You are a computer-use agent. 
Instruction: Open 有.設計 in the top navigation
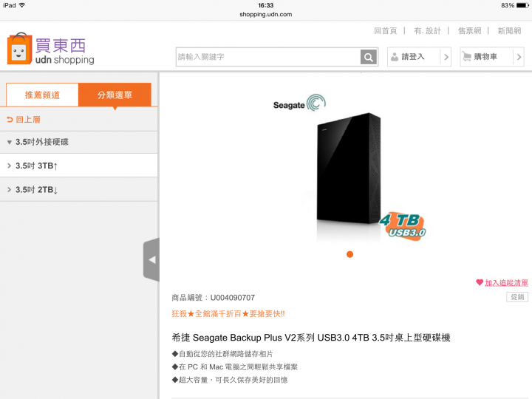click(x=428, y=31)
